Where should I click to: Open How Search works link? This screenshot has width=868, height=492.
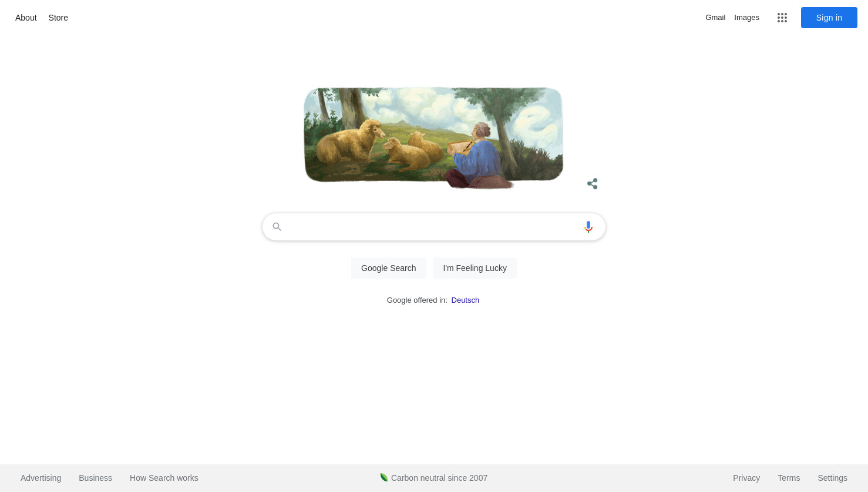click(x=164, y=478)
